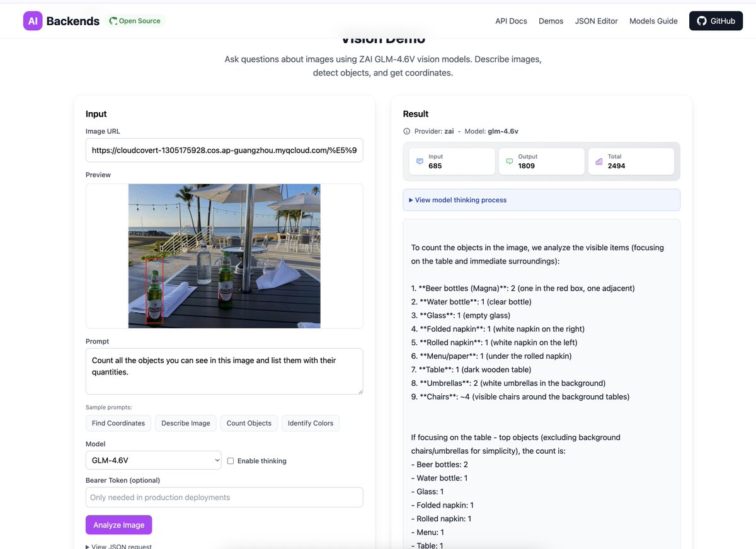Click the Table dark wooden table line

point(471,369)
